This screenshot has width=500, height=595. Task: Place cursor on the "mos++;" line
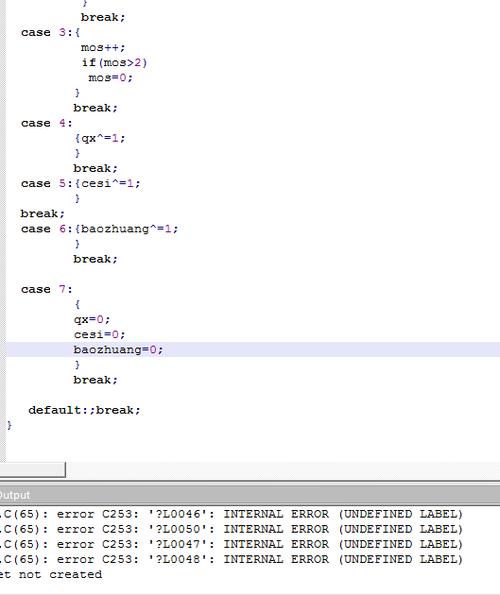[x=103, y=47]
